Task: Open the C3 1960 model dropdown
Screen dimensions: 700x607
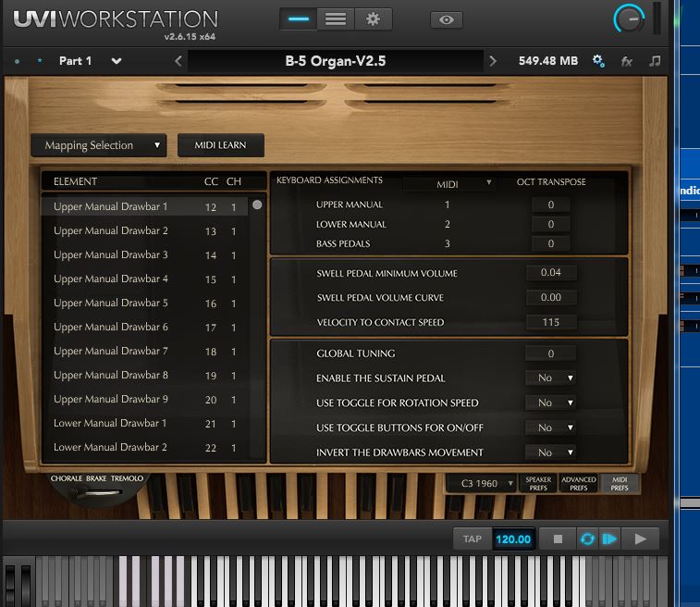Action: (482, 484)
